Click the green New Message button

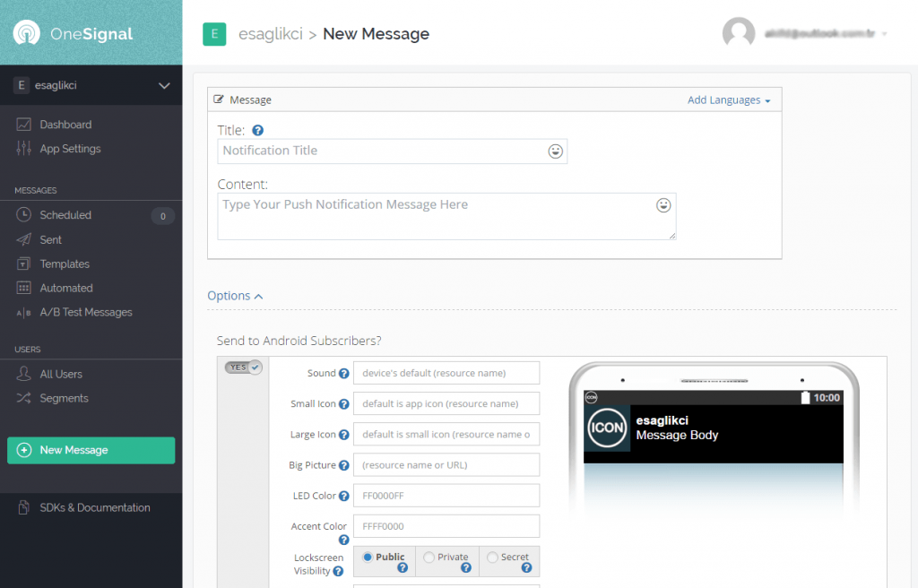tap(91, 450)
